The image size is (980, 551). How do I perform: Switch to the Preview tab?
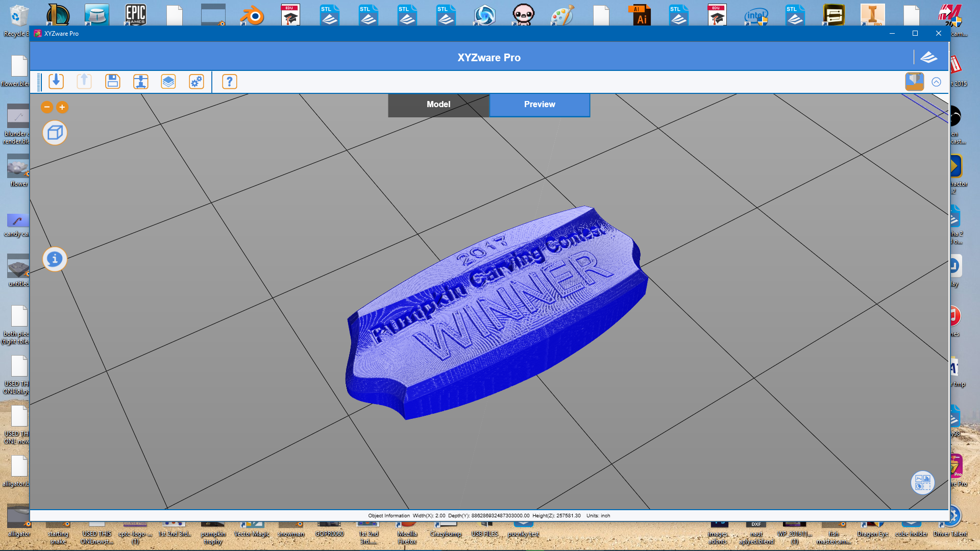coord(540,105)
